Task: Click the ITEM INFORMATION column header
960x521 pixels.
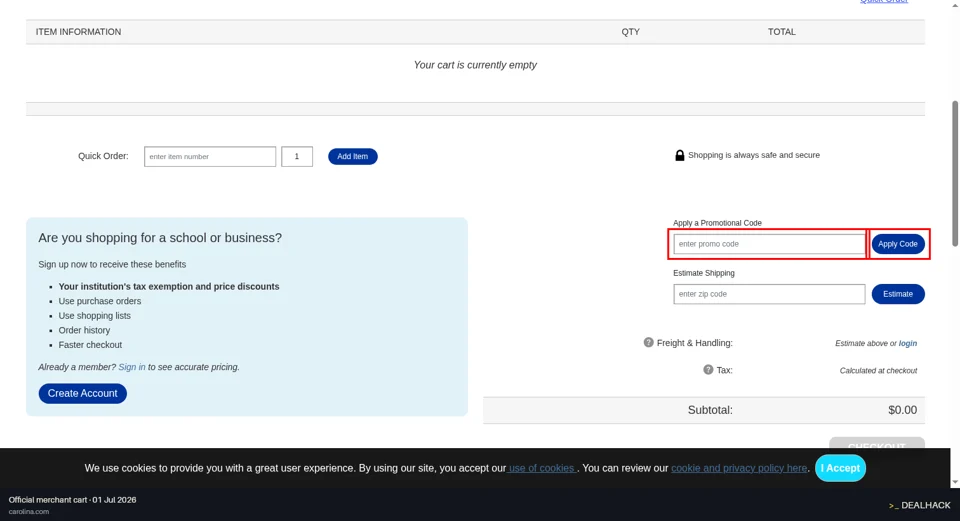Action: point(78,32)
